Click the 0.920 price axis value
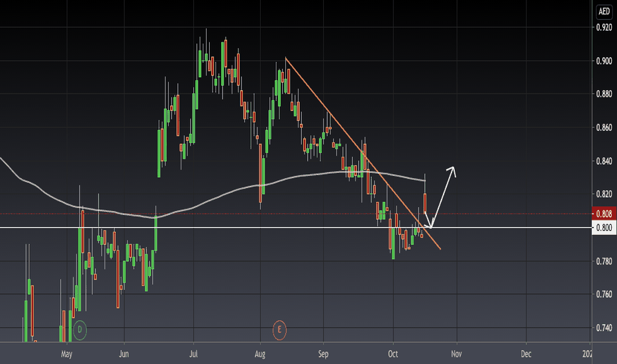This screenshot has width=617, height=364. point(604,28)
